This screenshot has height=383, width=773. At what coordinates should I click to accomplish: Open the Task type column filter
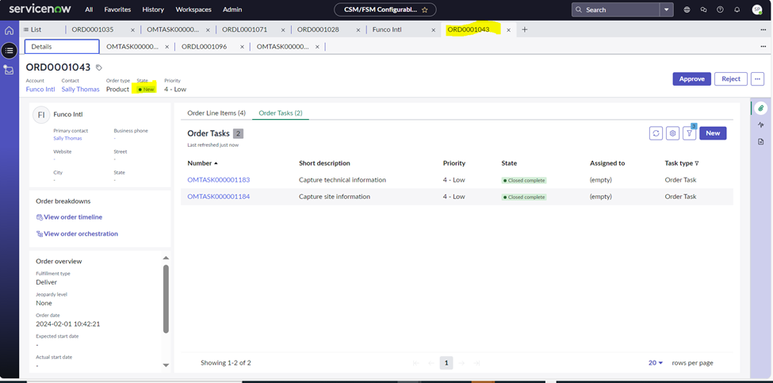tap(697, 164)
